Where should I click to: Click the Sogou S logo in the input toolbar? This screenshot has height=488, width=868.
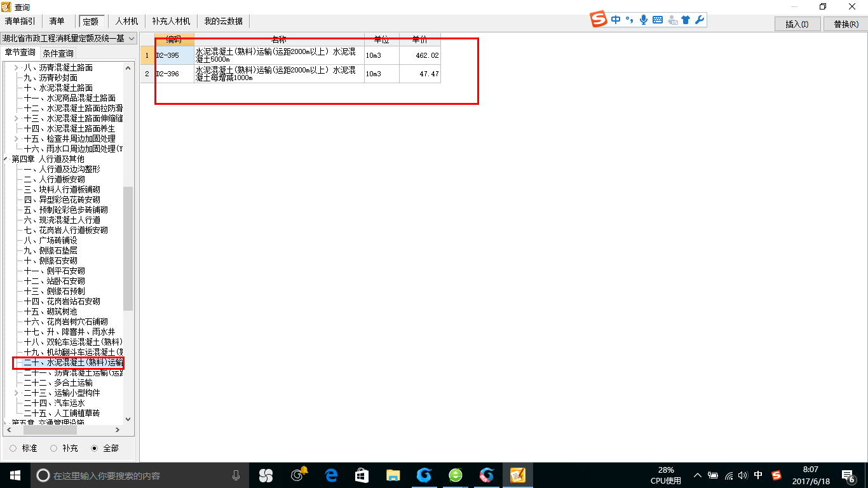point(599,20)
